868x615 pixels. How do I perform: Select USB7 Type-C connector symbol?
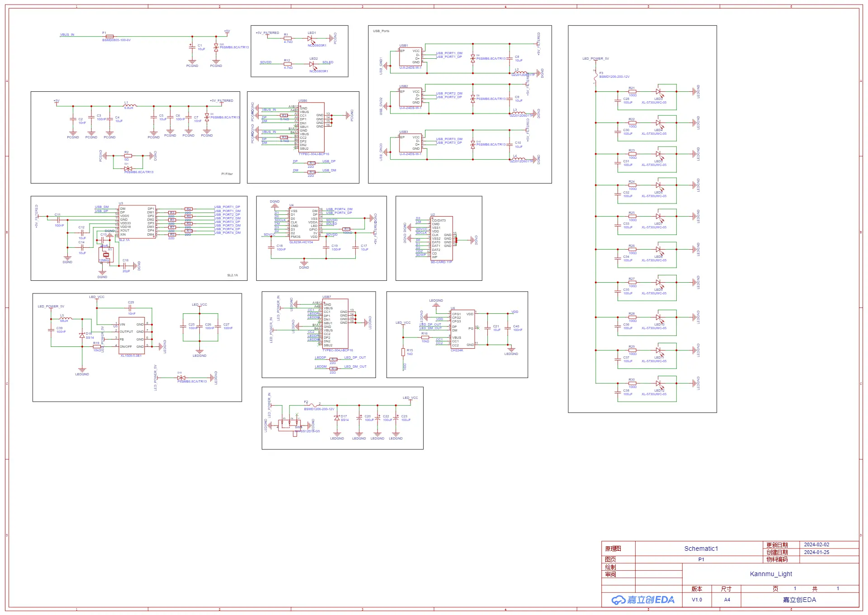click(x=335, y=324)
